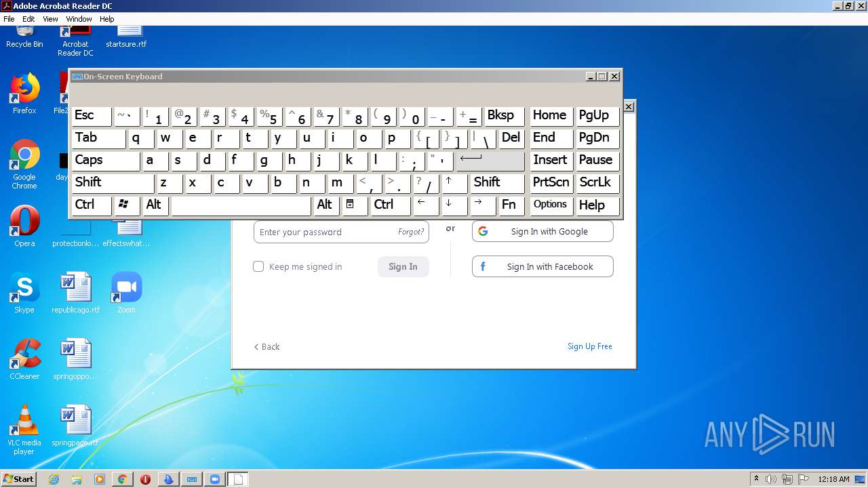This screenshot has height=488, width=868.
Task: Click the up arrow key on the keyboard
Action: (454, 183)
